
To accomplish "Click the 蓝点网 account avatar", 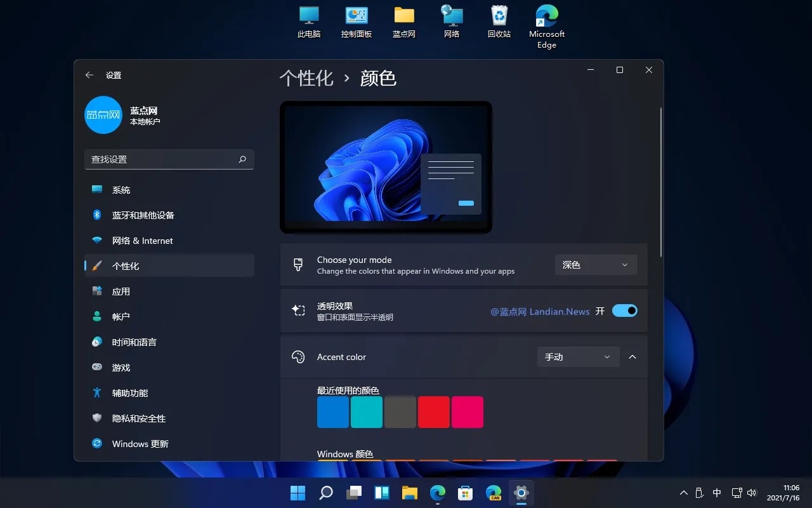I will [x=103, y=115].
